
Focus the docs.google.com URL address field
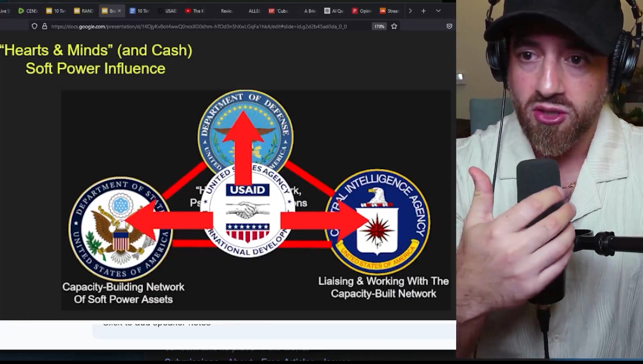tap(199, 26)
